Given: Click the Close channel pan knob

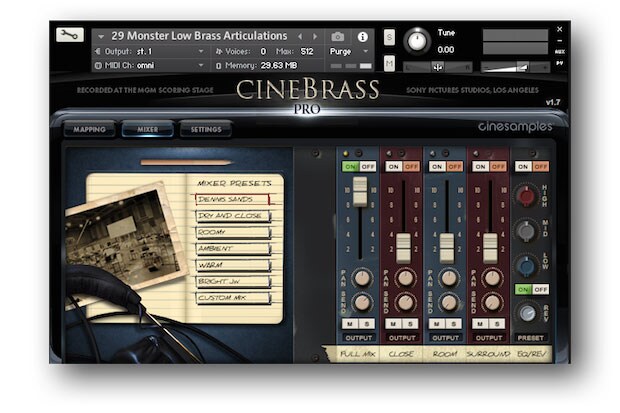Looking at the screenshot, I should pos(405,278).
